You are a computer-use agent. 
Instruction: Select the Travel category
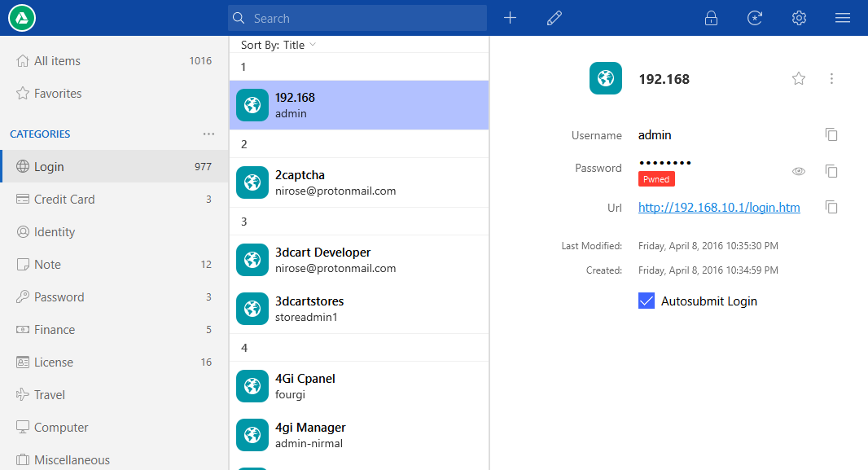pyautogui.click(x=114, y=395)
